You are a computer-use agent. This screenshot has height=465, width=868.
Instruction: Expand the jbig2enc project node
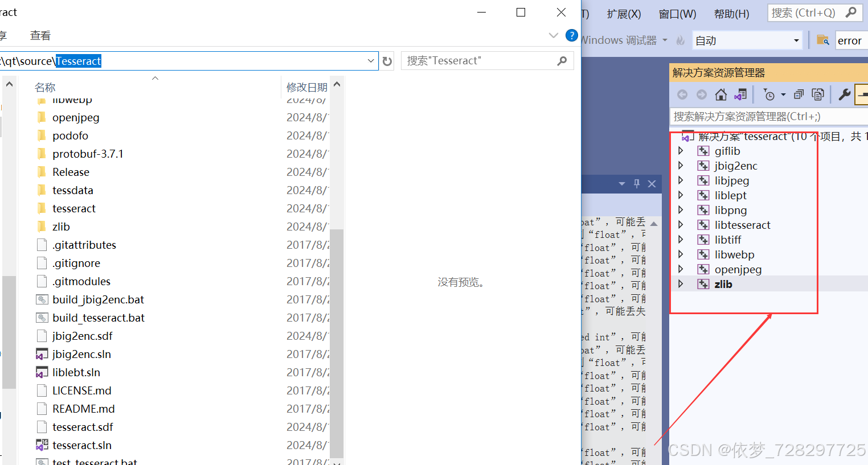coord(681,166)
